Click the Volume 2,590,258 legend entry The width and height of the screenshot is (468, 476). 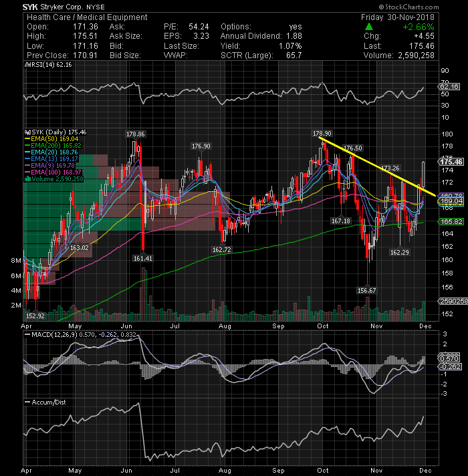click(x=57, y=178)
